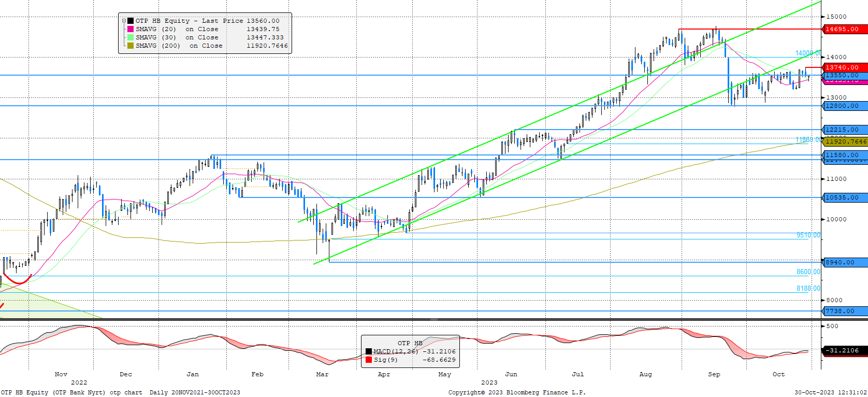
Task: Click the Nov month label on time axis
Action: point(61,374)
